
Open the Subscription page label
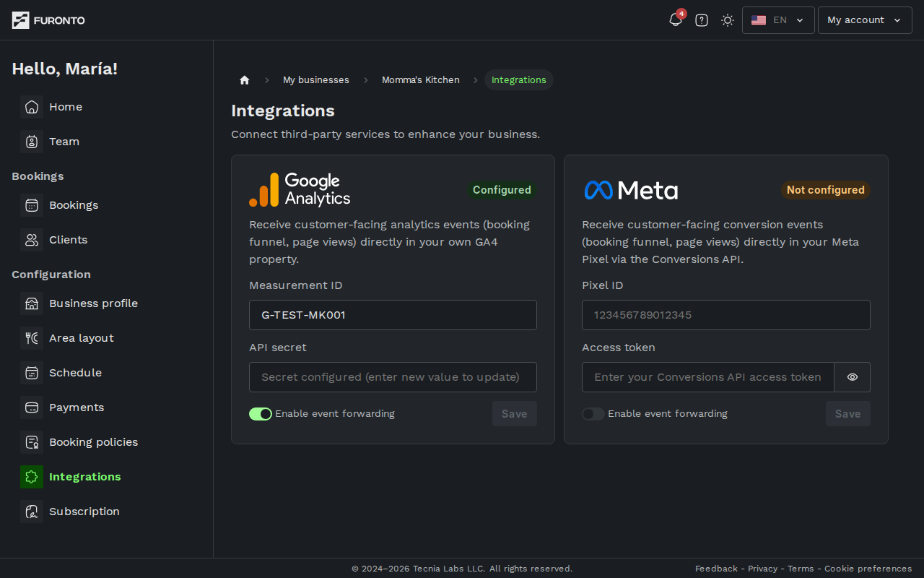pos(84,512)
